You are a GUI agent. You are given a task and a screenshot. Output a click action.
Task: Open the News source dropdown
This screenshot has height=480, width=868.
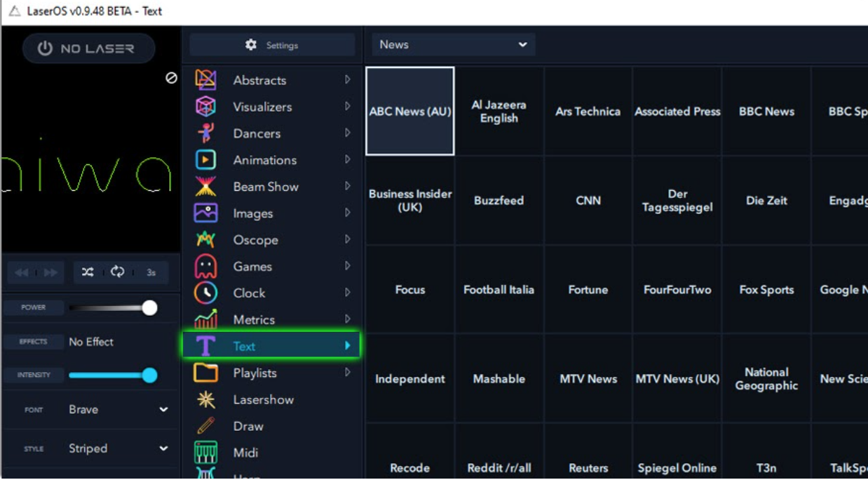(453, 44)
